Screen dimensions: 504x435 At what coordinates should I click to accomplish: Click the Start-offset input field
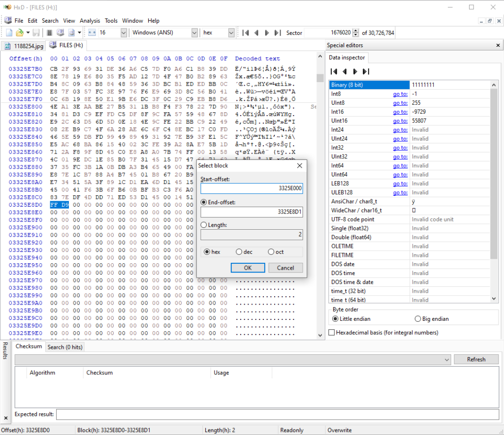point(251,188)
